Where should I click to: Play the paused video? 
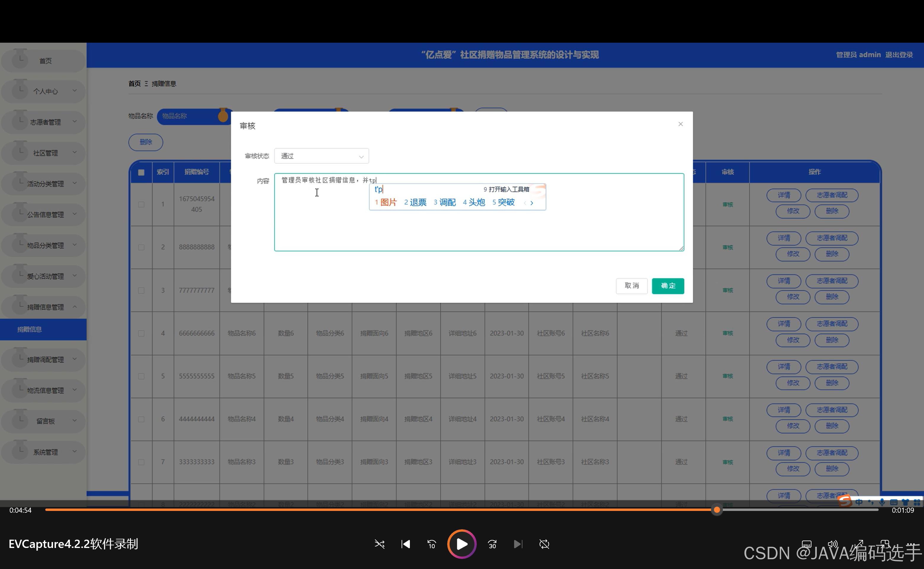tap(462, 544)
